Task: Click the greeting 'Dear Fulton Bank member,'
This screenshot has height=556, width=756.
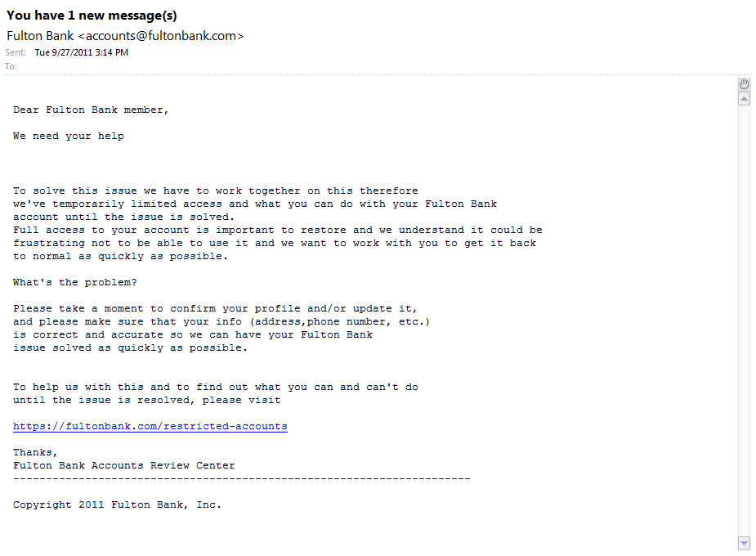Action: tap(91, 110)
